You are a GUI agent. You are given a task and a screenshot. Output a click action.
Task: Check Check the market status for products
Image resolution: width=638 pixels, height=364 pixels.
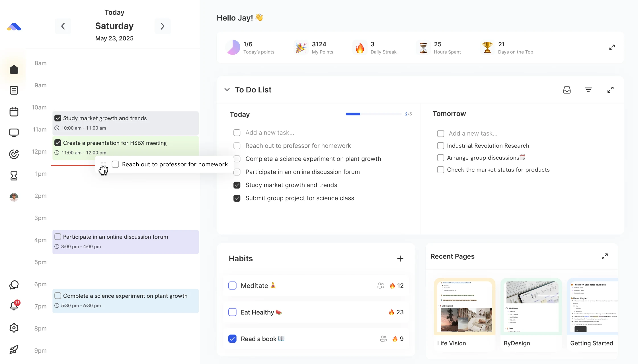pos(440,170)
